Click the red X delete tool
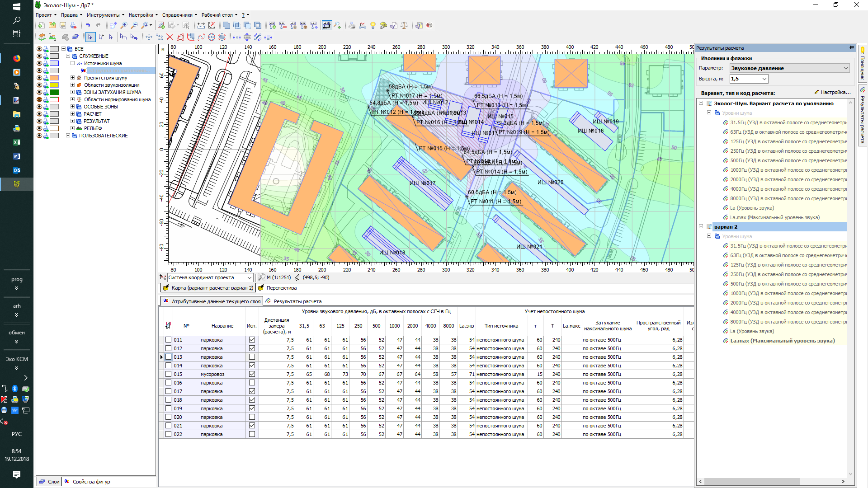This screenshot has width=868, height=488. coord(170,38)
